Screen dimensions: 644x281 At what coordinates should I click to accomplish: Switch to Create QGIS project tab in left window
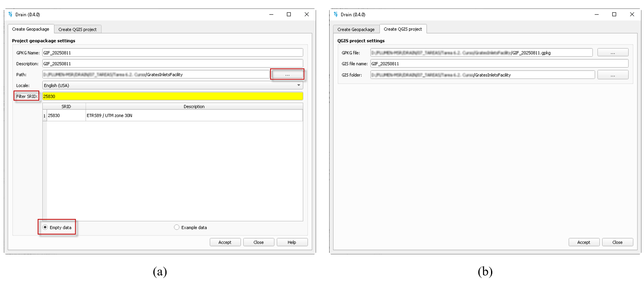coord(77,30)
